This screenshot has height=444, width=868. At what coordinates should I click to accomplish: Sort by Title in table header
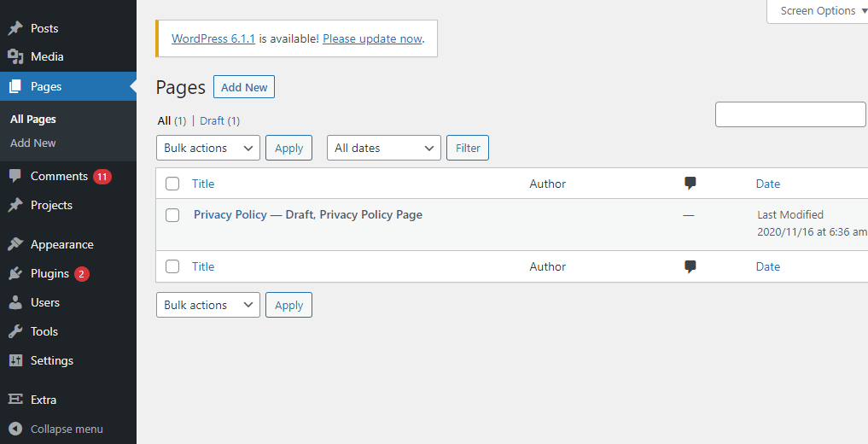(x=203, y=184)
